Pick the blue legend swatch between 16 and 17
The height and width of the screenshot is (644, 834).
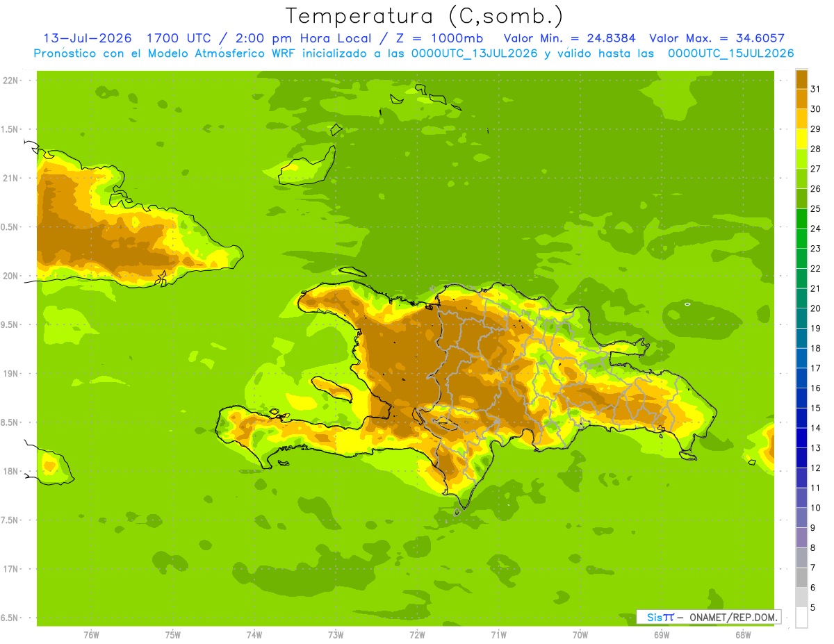tap(801, 378)
